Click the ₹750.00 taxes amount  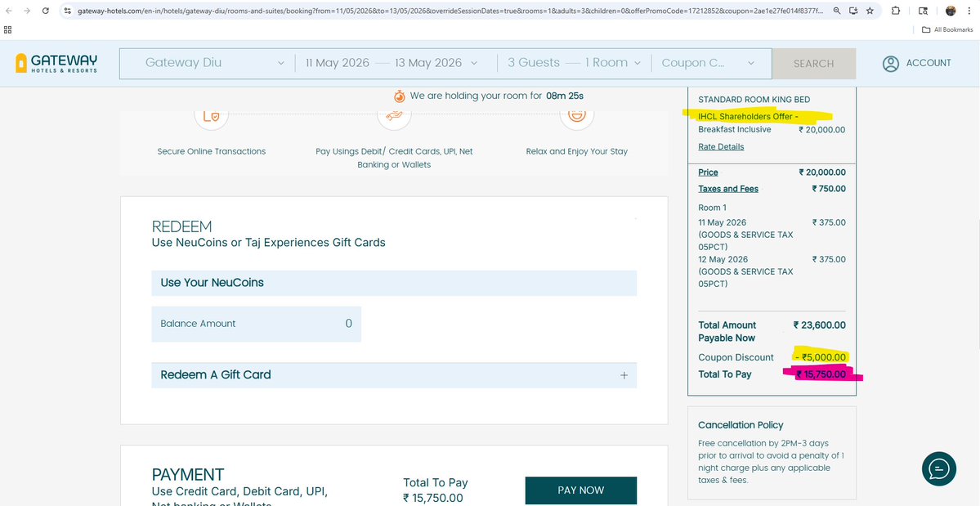point(829,189)
